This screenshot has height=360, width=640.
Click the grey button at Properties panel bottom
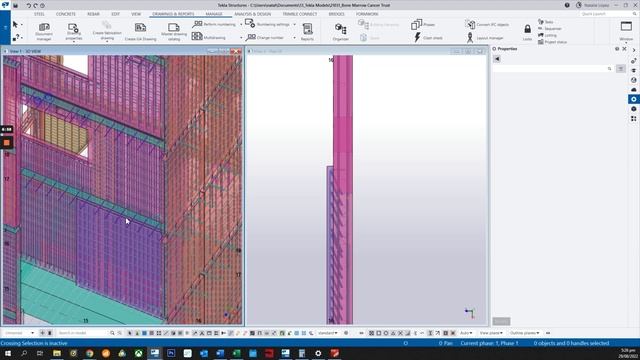tap(501, 321)
